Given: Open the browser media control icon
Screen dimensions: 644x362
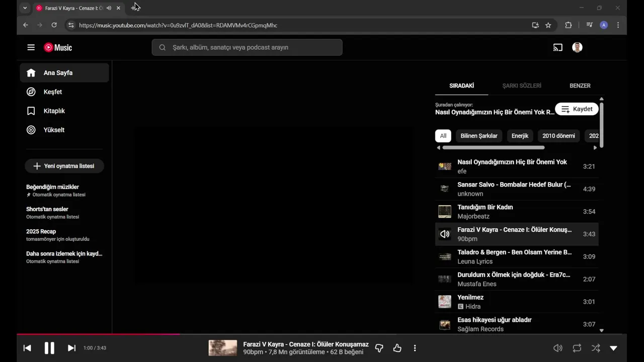Looking at the screenshot, I should tap(589, 25).
